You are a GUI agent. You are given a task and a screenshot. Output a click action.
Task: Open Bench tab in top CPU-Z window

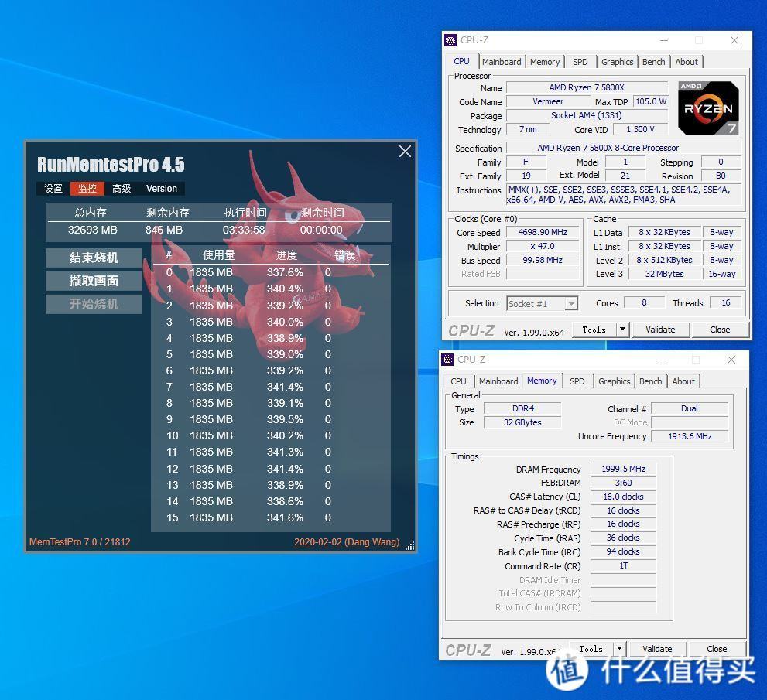point(653,62)
